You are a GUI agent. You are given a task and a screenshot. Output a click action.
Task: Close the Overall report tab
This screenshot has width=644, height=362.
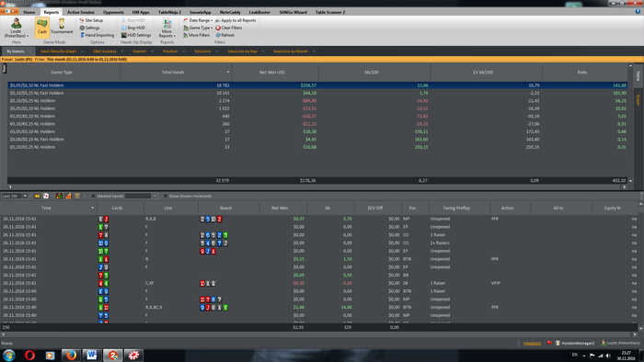point(153,51)
